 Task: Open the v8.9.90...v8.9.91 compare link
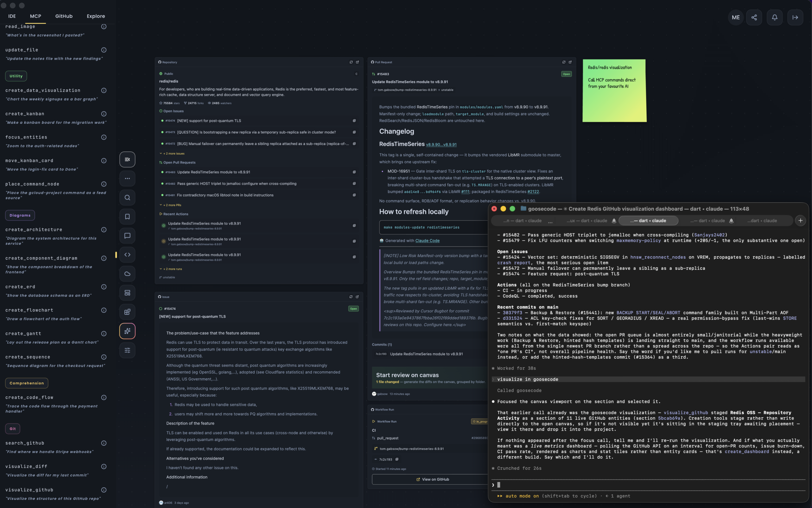(x=441, y=144)
